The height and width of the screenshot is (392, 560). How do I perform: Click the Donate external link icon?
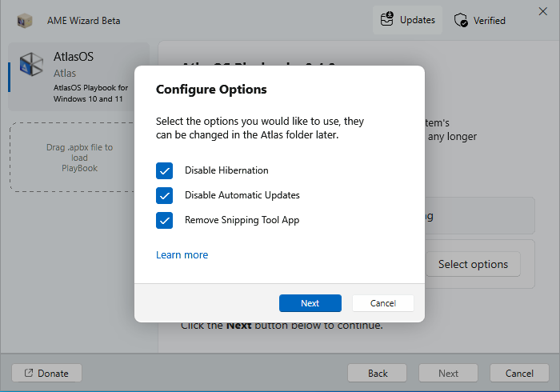(x=29, y=373)
